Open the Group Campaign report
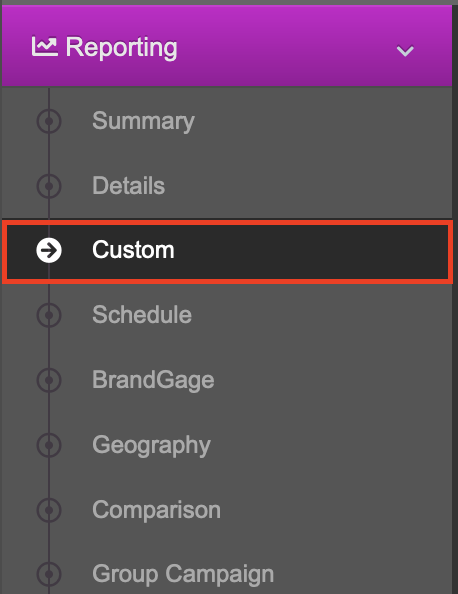458x594 pixels. coord(183,574)
